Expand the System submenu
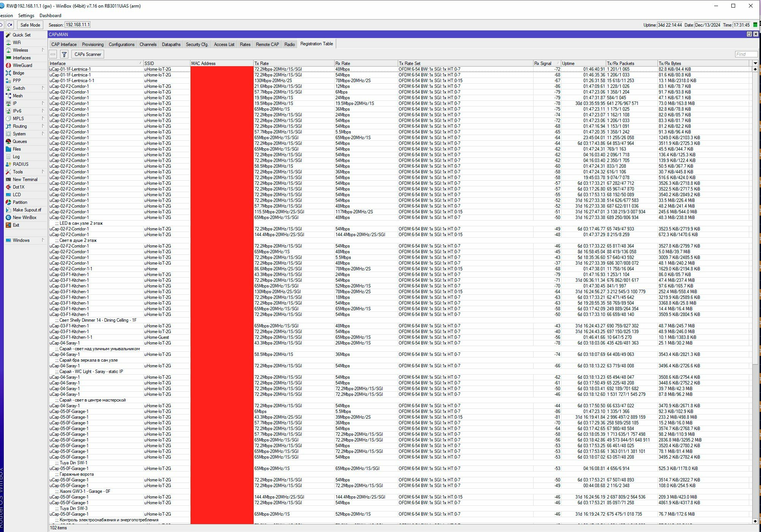Screen dimensions: 761x532 (43, 133)
